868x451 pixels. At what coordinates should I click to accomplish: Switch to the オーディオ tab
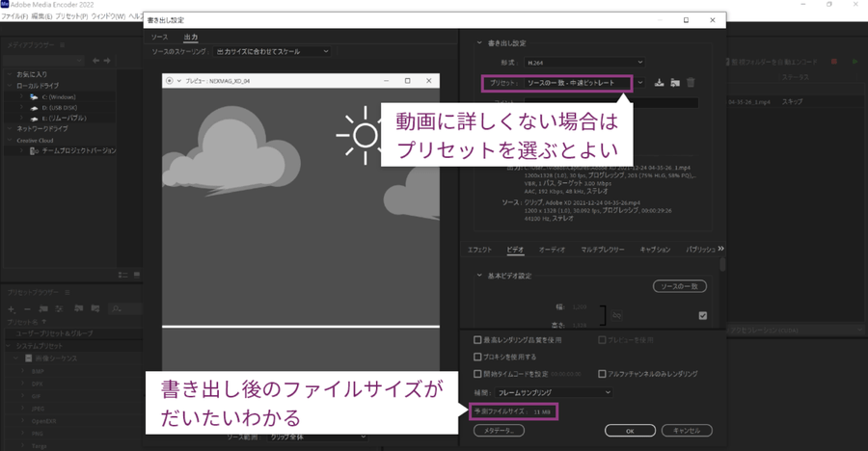pos(551,250)
